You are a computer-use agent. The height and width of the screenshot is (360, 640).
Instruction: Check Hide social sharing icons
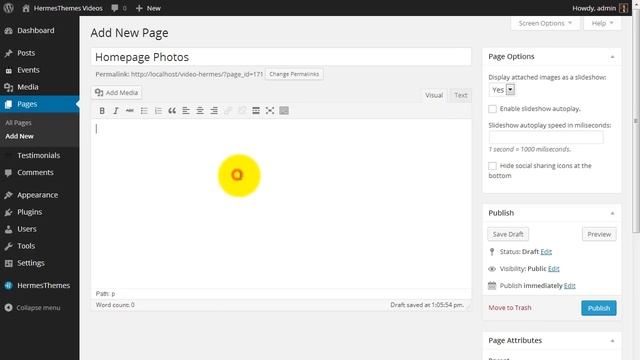(492, 166)
